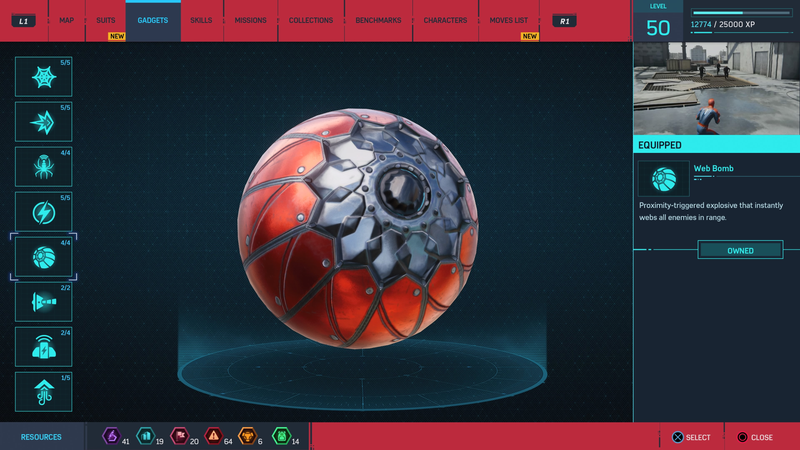The height and width of the screenshot is (450, 800).
Task: Click the orange challenge token resource icon
Action: (x=247, y=436)
